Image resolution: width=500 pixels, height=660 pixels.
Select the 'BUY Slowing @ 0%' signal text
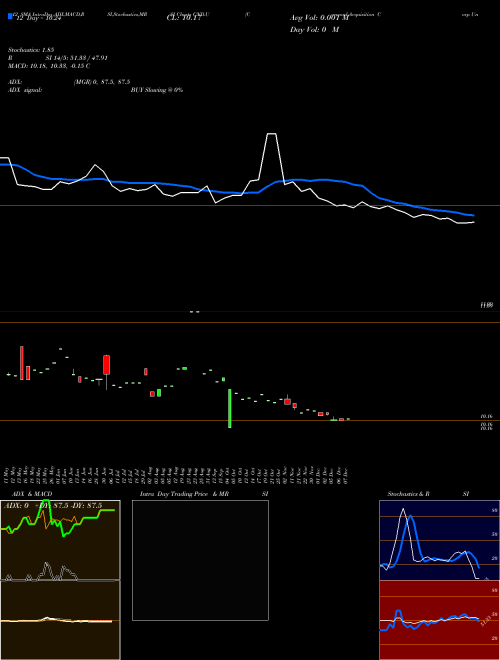click(x=157, y=90)
